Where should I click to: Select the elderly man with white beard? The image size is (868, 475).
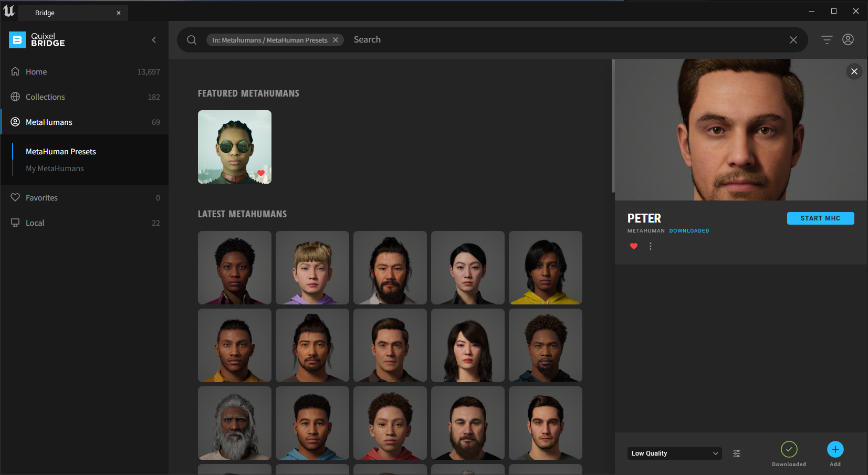pyautogui.click(x=235, y=423)
